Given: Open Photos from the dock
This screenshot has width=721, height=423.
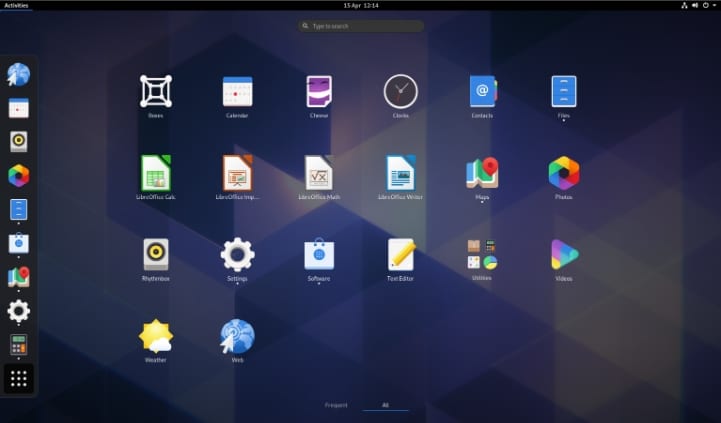Looking at the screenshot, I should tap(18, 176).
